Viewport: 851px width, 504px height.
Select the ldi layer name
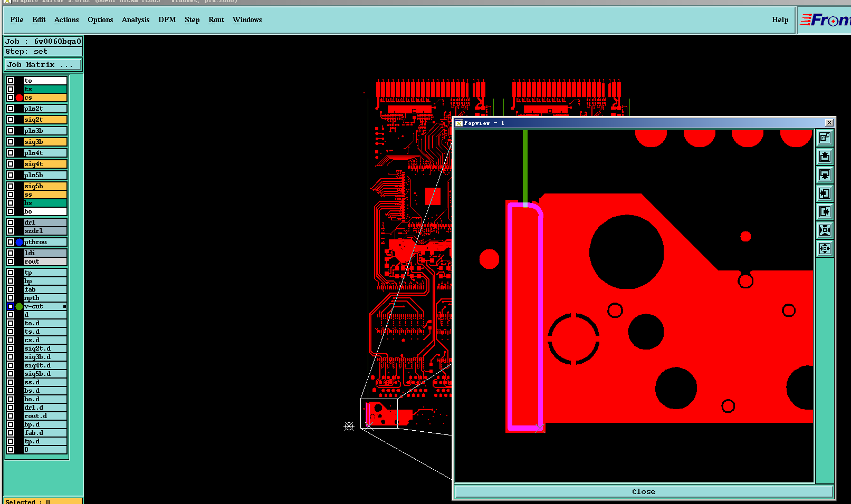[x=45, y=253]
